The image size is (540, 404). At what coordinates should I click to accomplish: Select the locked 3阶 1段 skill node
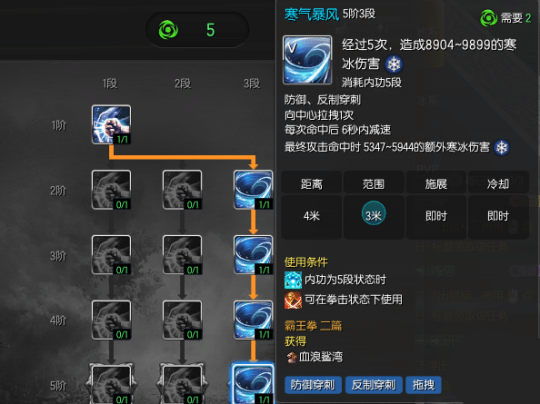click(111, 255)
